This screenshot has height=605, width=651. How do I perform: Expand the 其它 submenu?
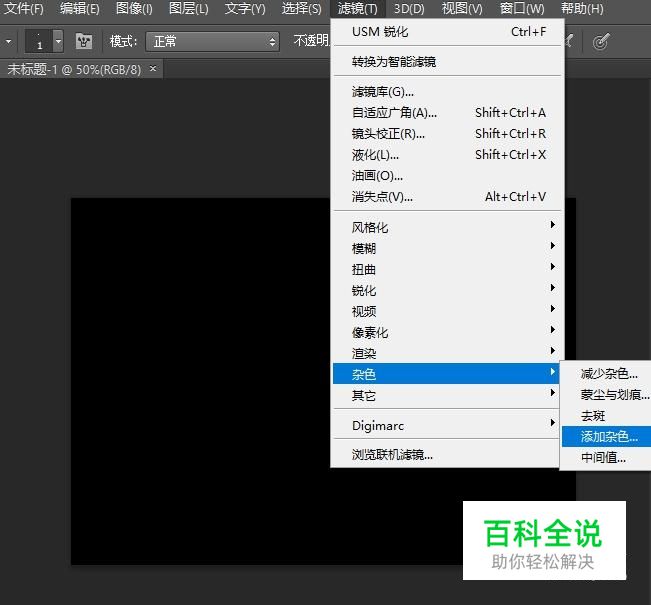(x=448, y=395)
